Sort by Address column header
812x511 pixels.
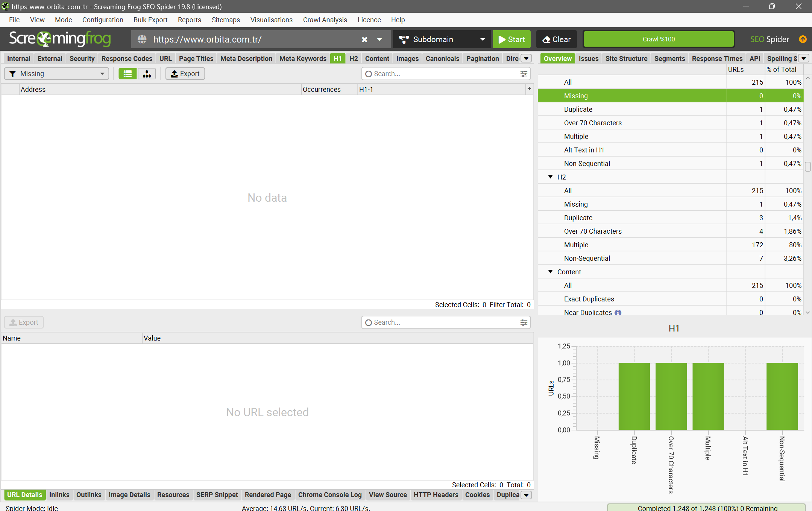[x=160, y=89]
